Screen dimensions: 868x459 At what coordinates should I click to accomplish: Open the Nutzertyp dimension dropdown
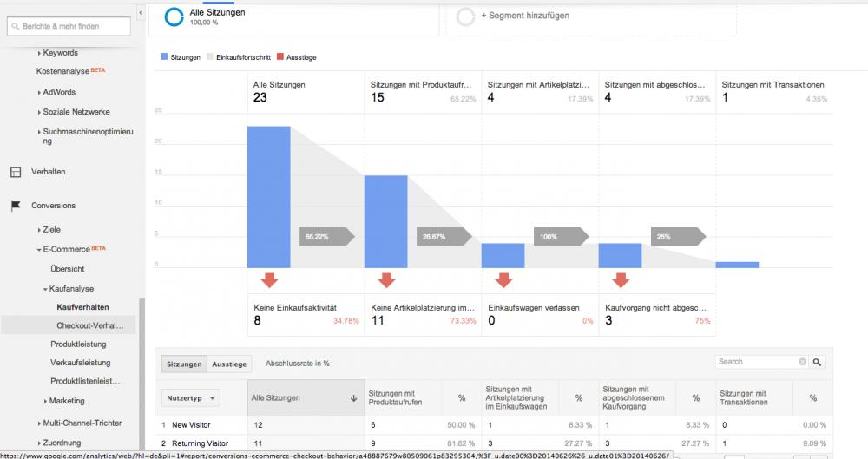[x=190, y=398]
